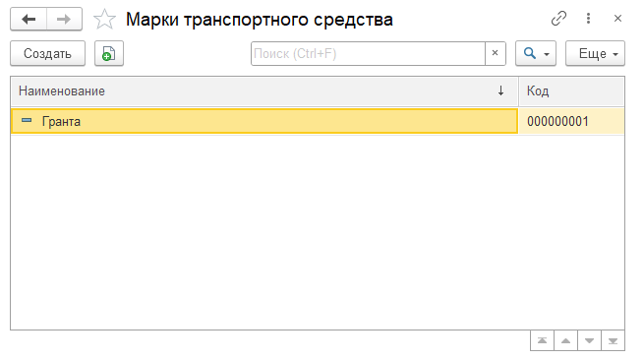Focus the Поиск (Ctrl+F) search field
The width and height of the screenshot is (644, 360).
point(368,53)
